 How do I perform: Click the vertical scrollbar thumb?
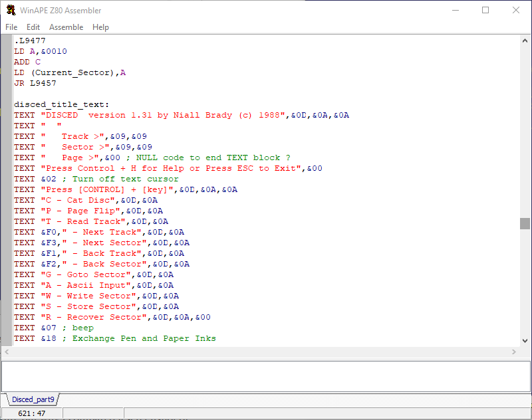coord(525,223)
